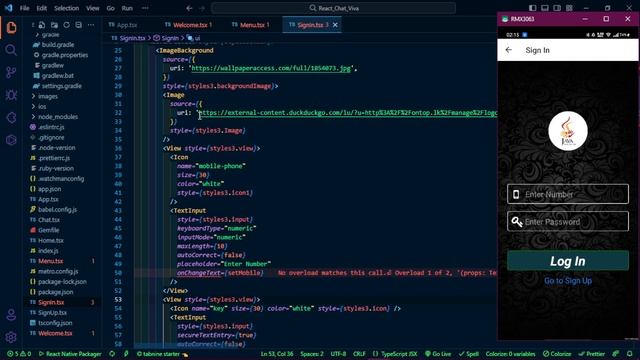This screenshot has height=360, width=640.
Task: Open the Manage settings gear
Action: point(11,337)
